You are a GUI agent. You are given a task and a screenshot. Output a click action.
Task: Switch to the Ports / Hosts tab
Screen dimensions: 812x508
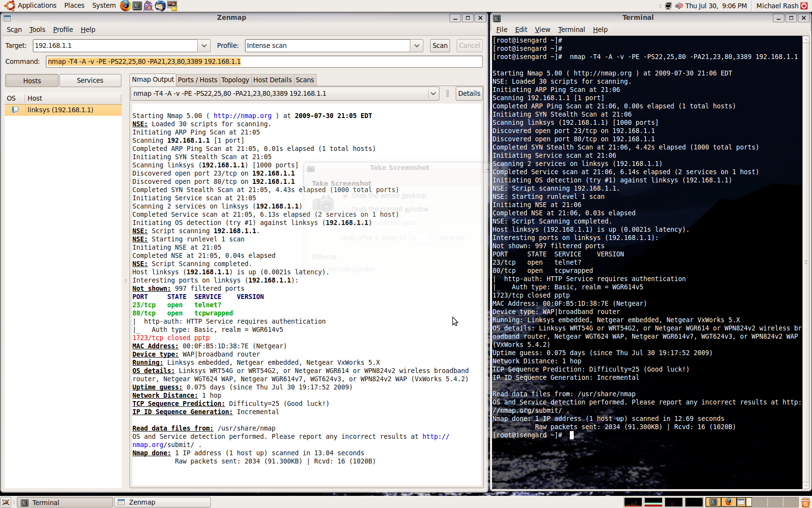click(x=197, y=80)
